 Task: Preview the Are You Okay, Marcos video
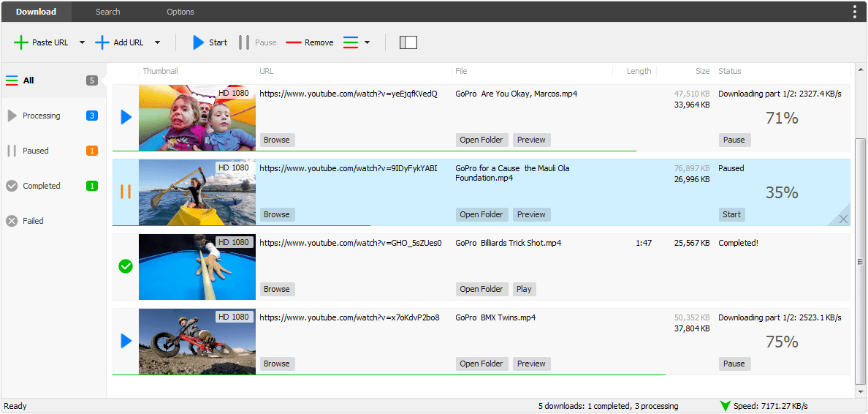(531, 140)
